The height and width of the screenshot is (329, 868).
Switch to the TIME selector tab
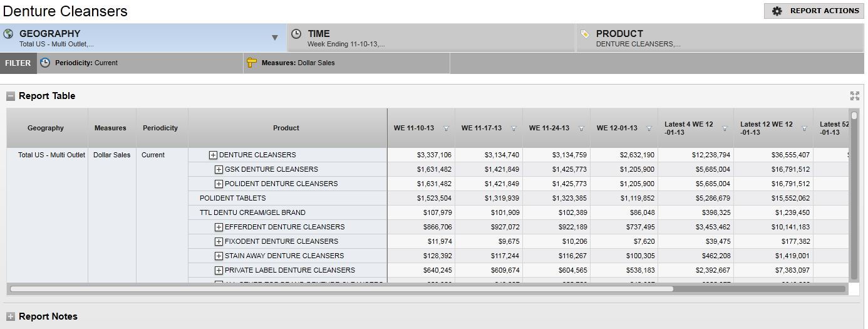pyautogui.click(x=431, y=38)
